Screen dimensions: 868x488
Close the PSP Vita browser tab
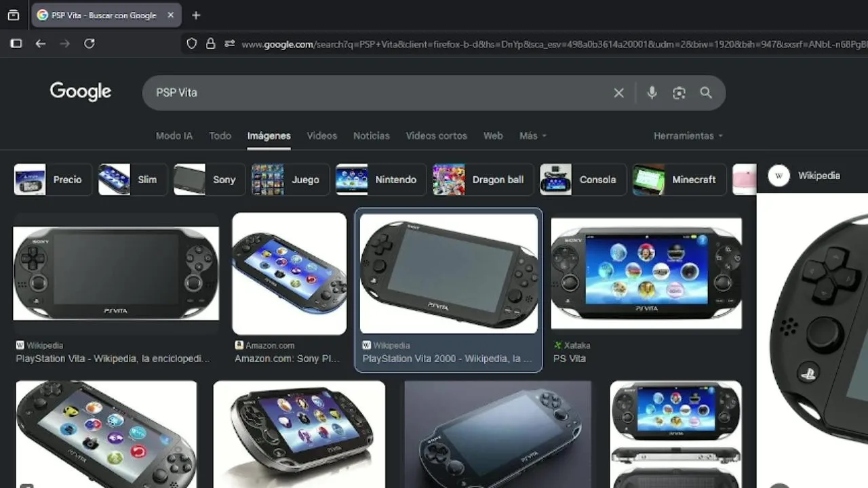tap(170, 15)
